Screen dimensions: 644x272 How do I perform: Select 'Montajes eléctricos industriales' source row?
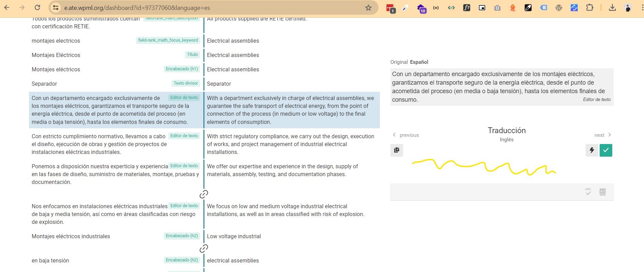[x=71, y=236]
